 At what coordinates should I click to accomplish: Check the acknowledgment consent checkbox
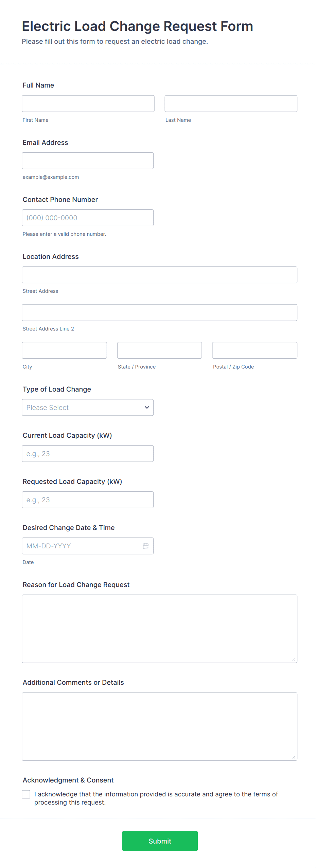click(x=26, y=794)
